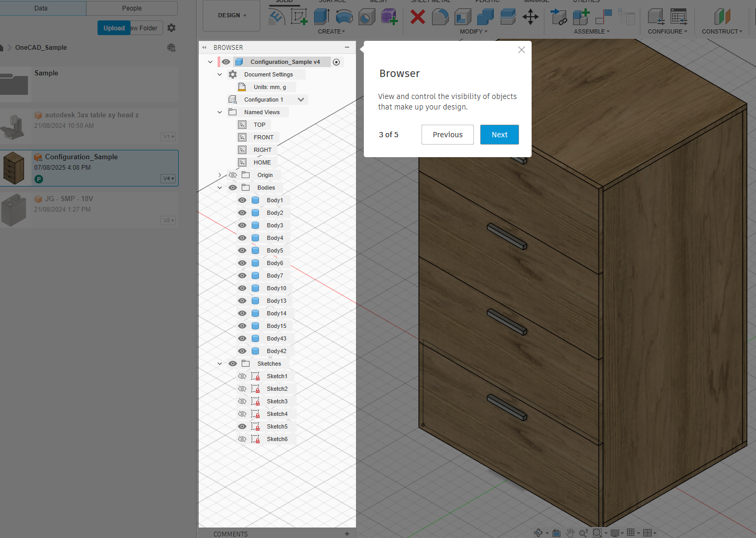Pick the Shell tool icon
This screenshot has height=538, width=756.
462,17
